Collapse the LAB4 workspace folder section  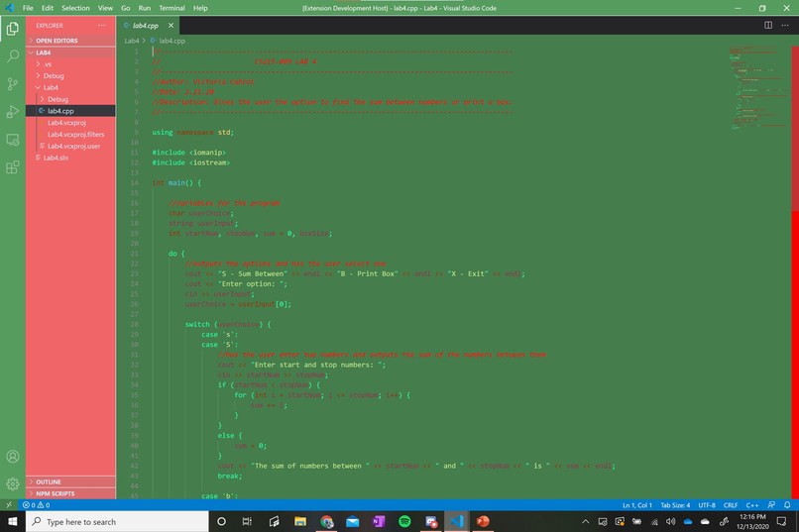70,53
